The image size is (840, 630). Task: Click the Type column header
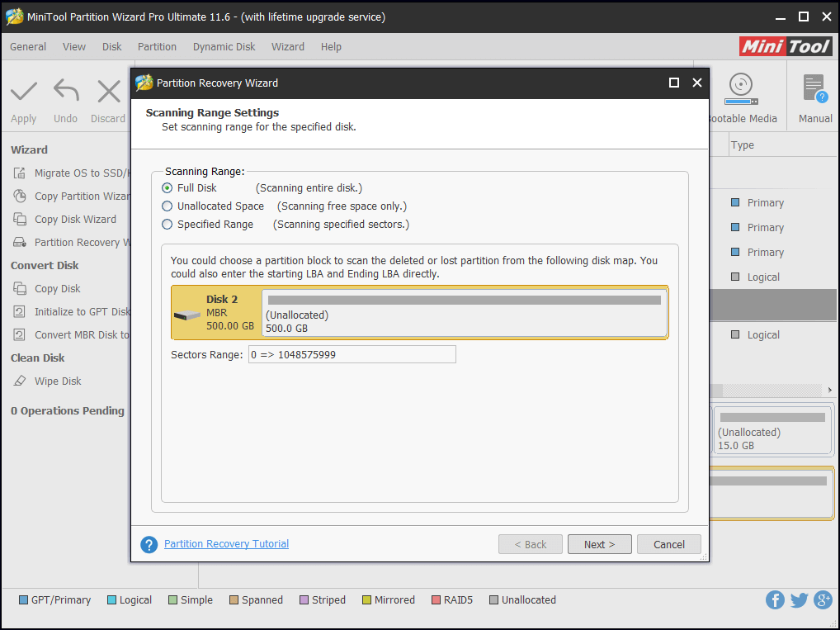742,144
